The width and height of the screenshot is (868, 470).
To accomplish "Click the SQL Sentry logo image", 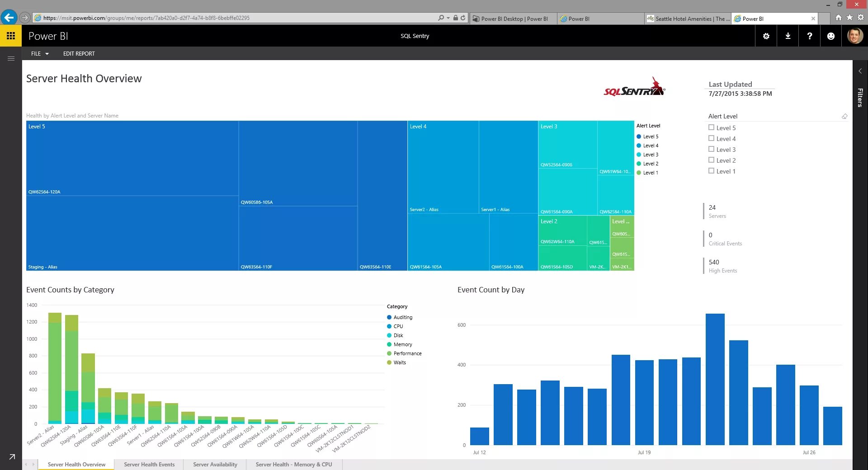I will 635,86.
